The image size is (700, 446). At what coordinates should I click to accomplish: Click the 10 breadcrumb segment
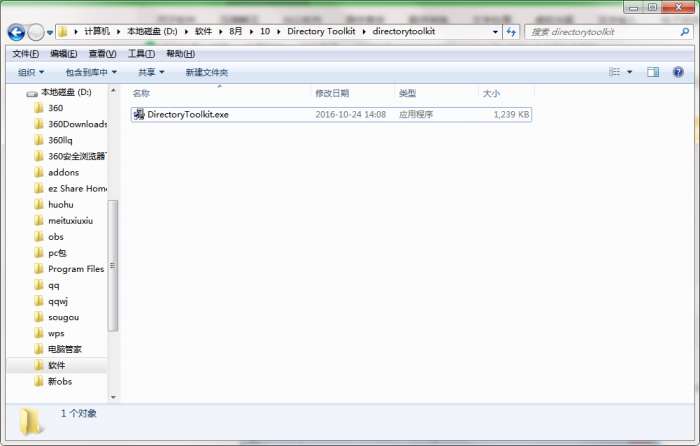click(265, 31)
